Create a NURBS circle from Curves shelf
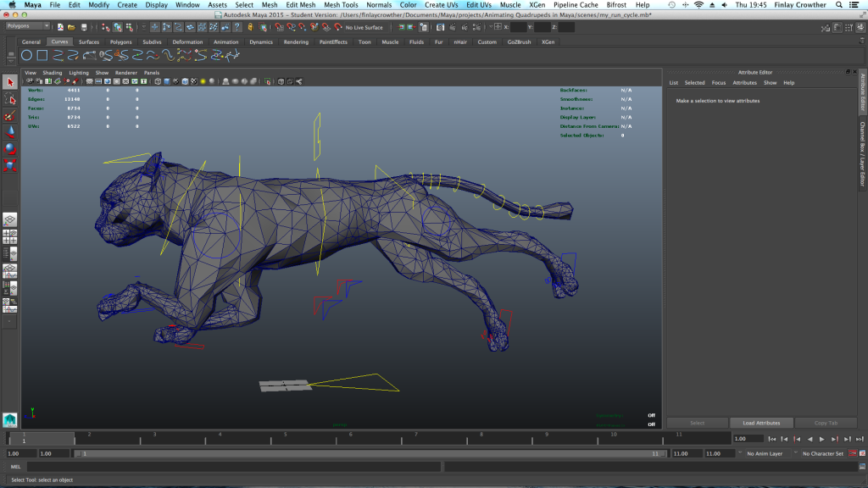This screenshot has width=868, height=488. 26,55
